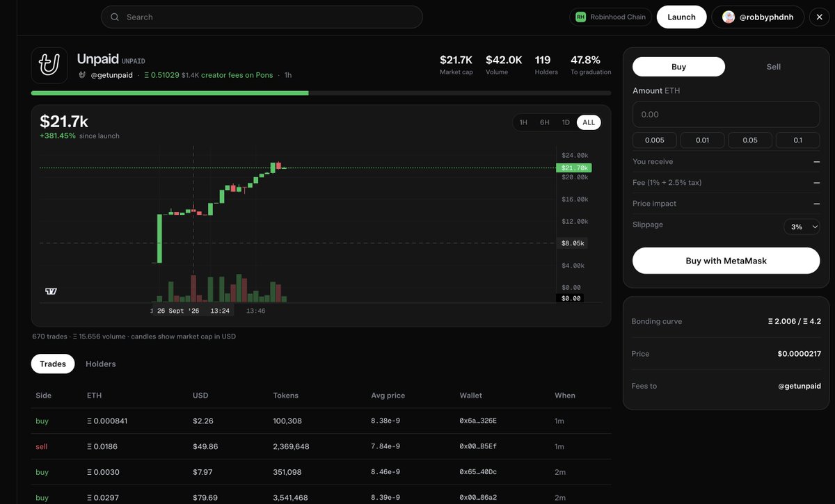Click the Side column header
835x504 pixels.
(44, 396)
